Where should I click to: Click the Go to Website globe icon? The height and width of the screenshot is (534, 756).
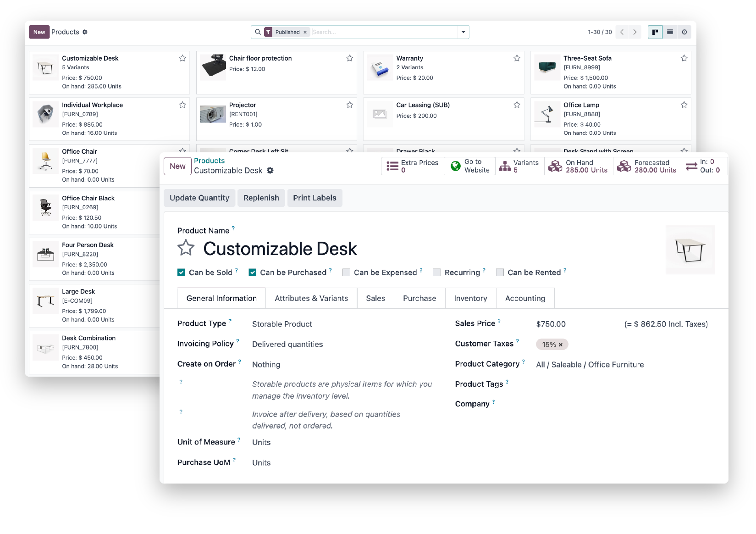455,166
